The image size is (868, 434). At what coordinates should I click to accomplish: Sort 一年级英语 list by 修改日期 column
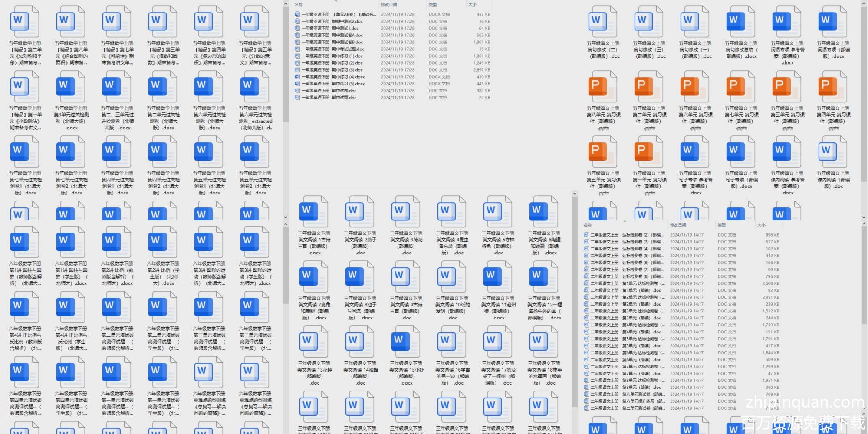[x=389, y=4]
